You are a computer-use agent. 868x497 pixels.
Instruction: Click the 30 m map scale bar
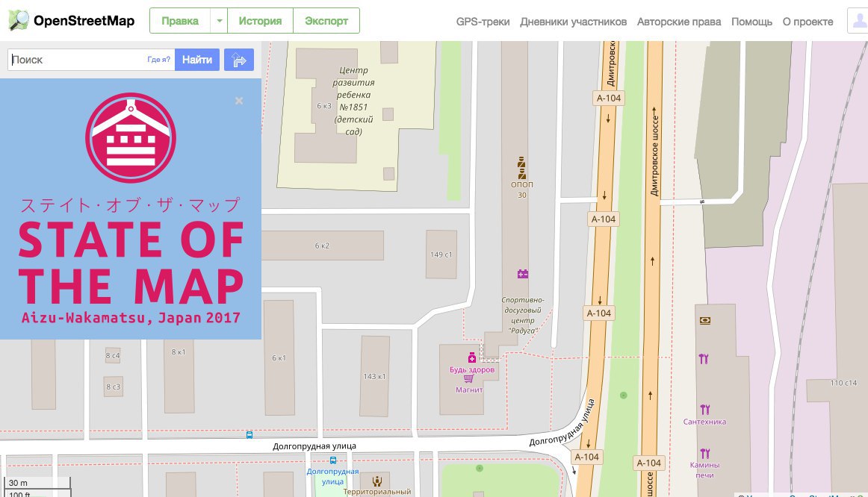[37, 483]
